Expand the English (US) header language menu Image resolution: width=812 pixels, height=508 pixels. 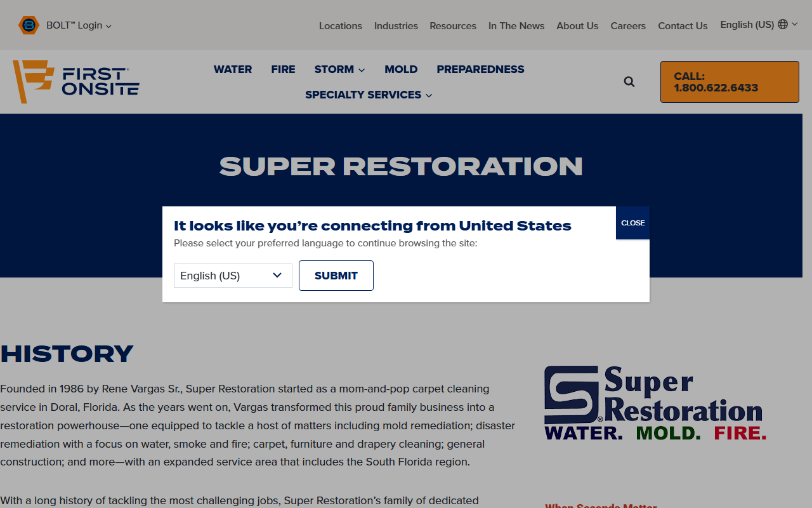[x=759, y=24]
